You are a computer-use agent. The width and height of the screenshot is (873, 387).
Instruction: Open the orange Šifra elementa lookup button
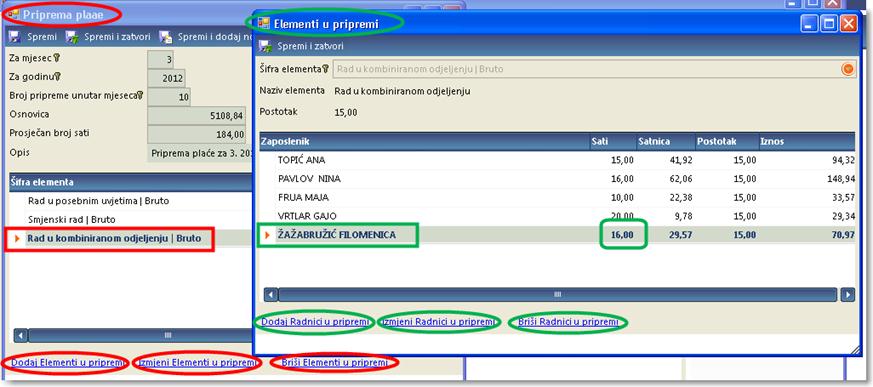(x=847, y=69)
